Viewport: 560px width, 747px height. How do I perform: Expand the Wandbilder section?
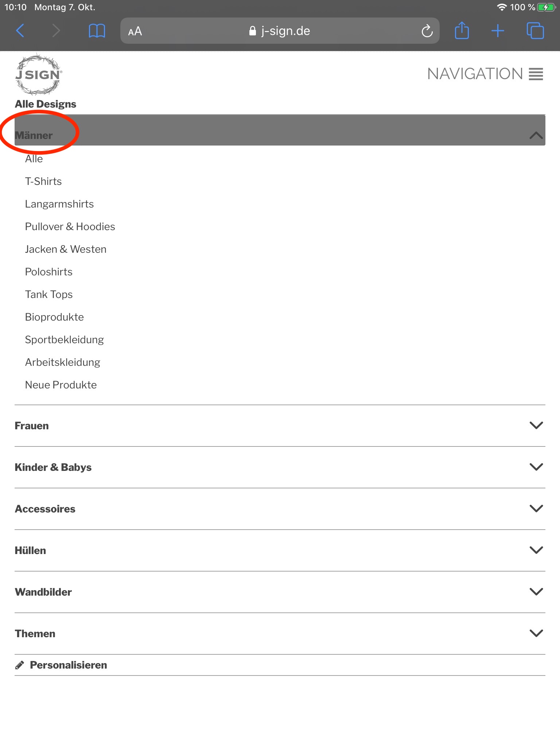coord(536,592)
